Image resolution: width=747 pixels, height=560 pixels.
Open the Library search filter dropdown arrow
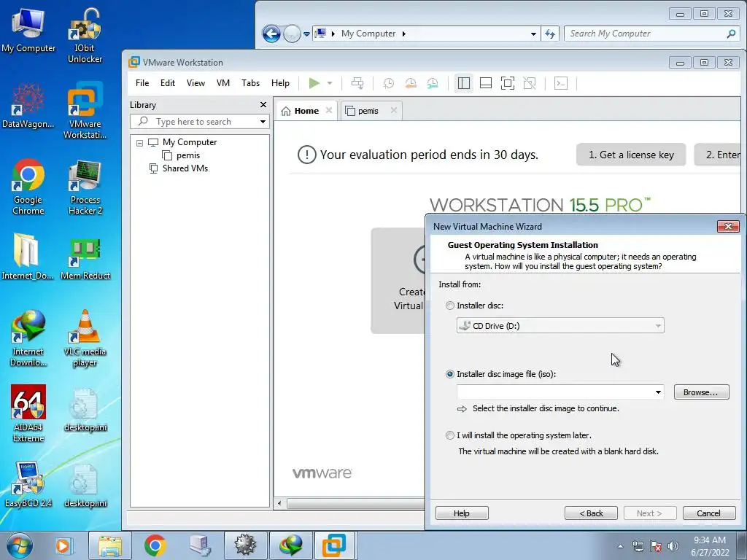(x=263, y=122)
